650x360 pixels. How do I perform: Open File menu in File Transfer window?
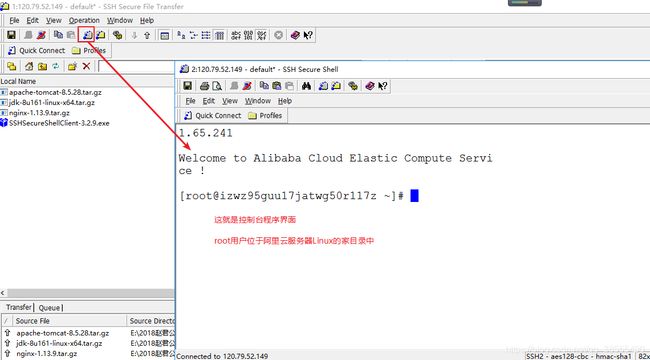(14, 20)
